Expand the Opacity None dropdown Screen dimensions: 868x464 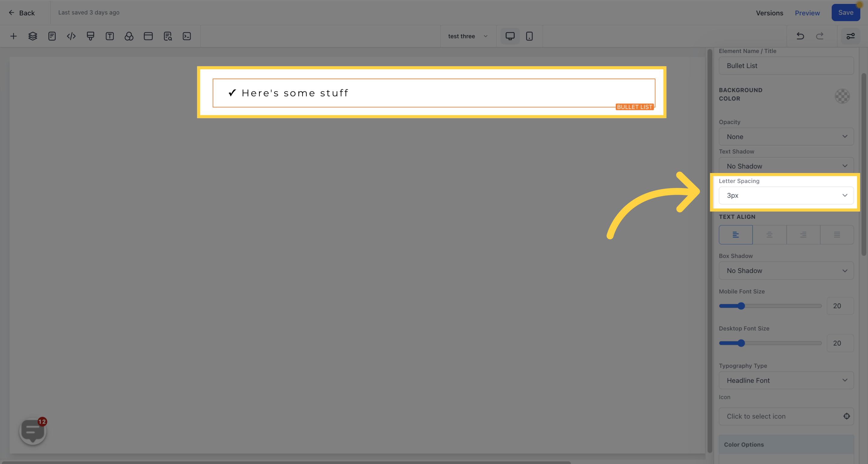click(x=786, y=137)
